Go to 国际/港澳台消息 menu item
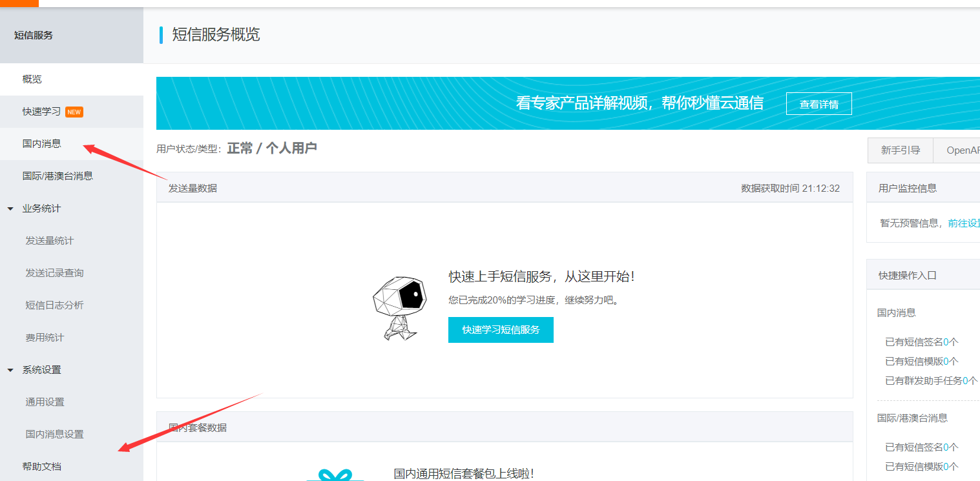The height and width of the screenshot is (481, 980). tap(57, 176)
